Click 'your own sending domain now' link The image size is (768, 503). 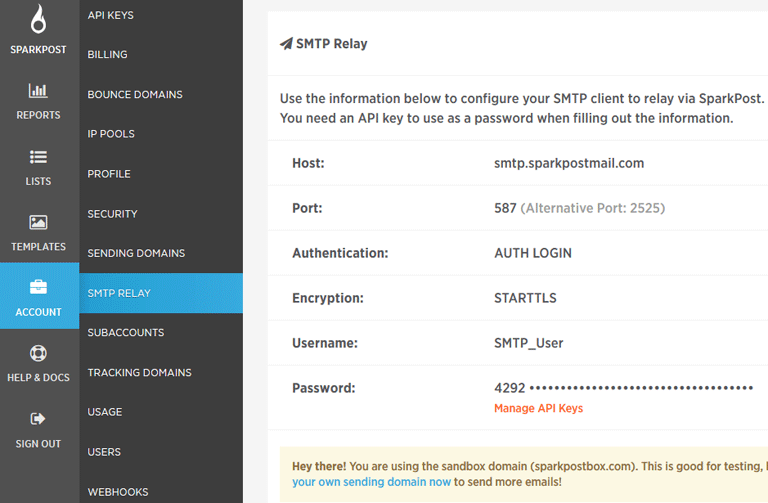371,482
